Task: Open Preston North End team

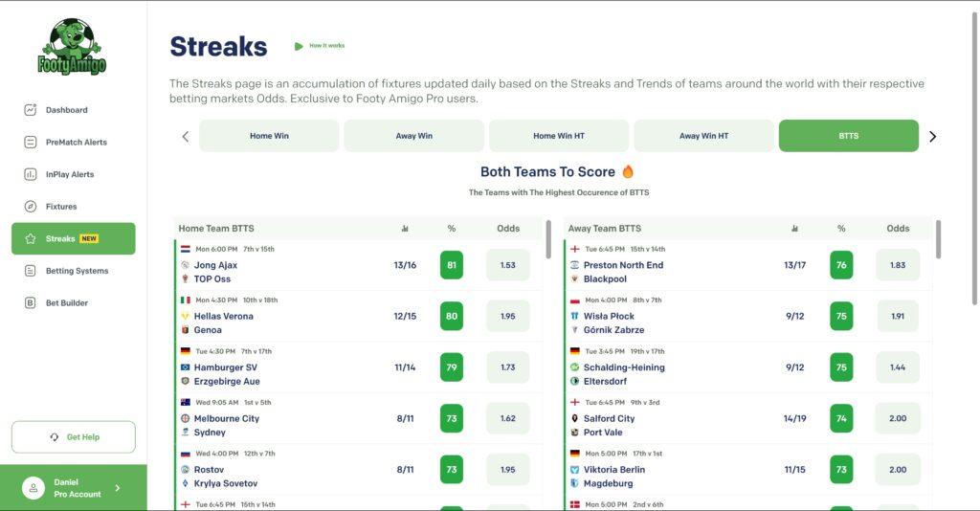Action: pyautogui.click(x=623, y=265)
